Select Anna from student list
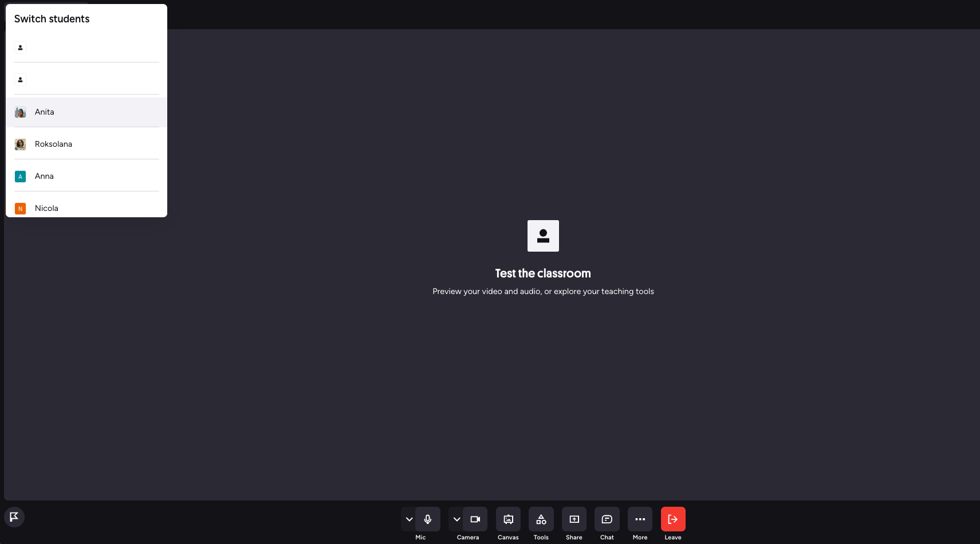This screenshot has height=544, width=980. 86,177
